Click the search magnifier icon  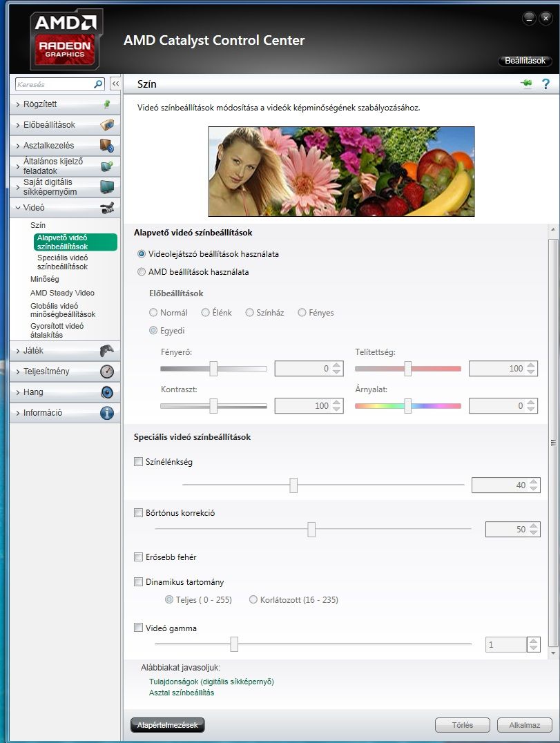(x=98, y=84)
